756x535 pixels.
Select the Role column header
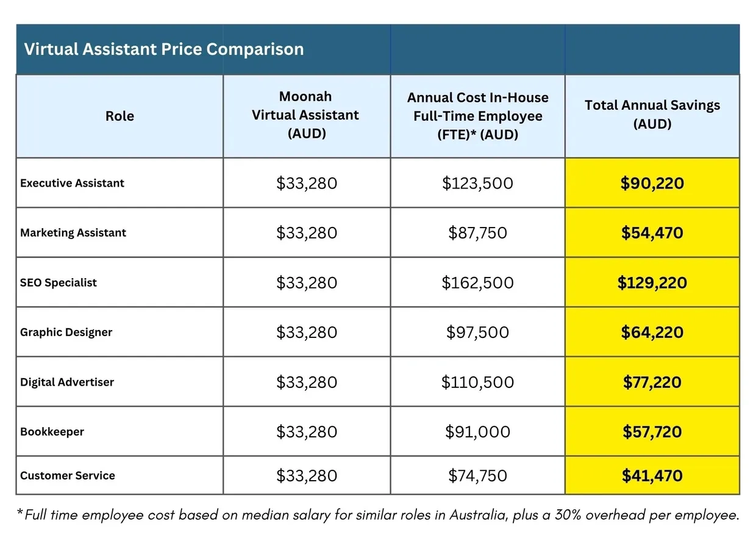point(119,116)
